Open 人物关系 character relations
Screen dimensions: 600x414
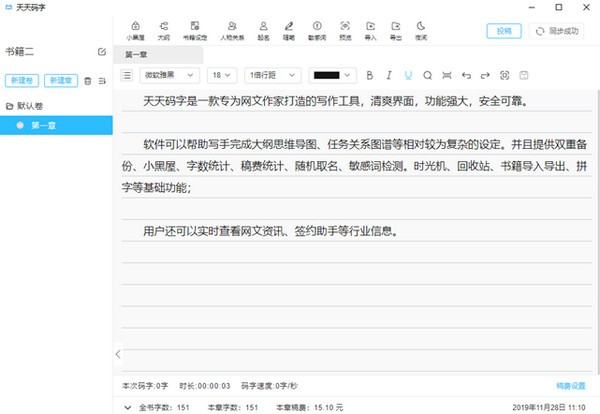(x=232, y=29)
